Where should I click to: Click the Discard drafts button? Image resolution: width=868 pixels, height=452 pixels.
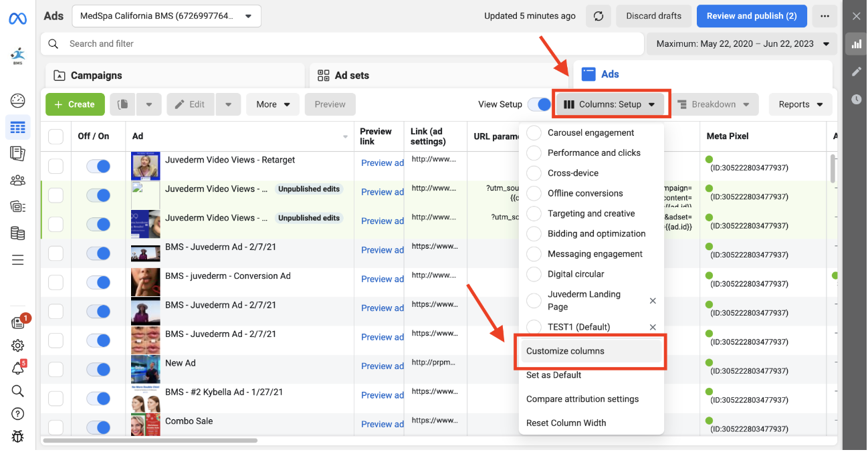point(654,16)
